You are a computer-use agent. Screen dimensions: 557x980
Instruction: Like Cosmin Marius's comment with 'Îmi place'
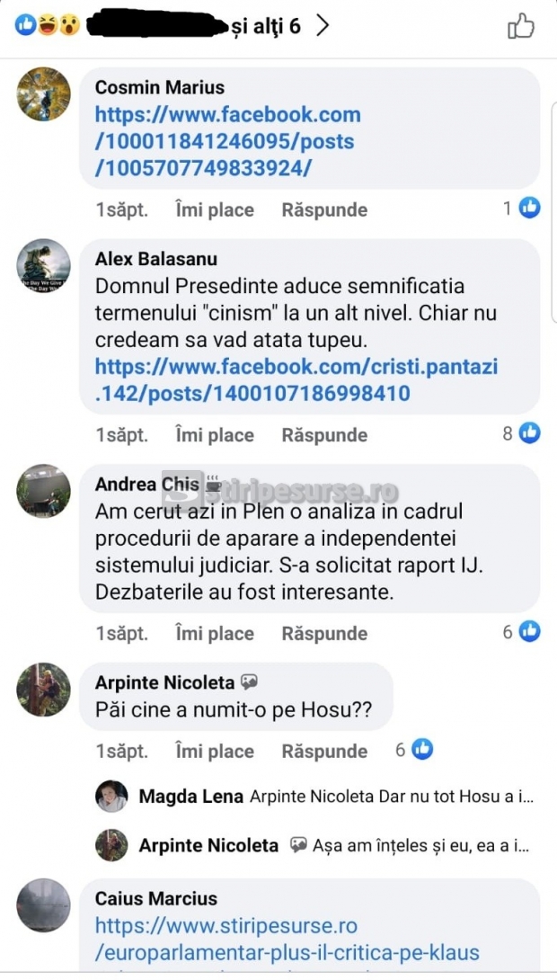215,209
